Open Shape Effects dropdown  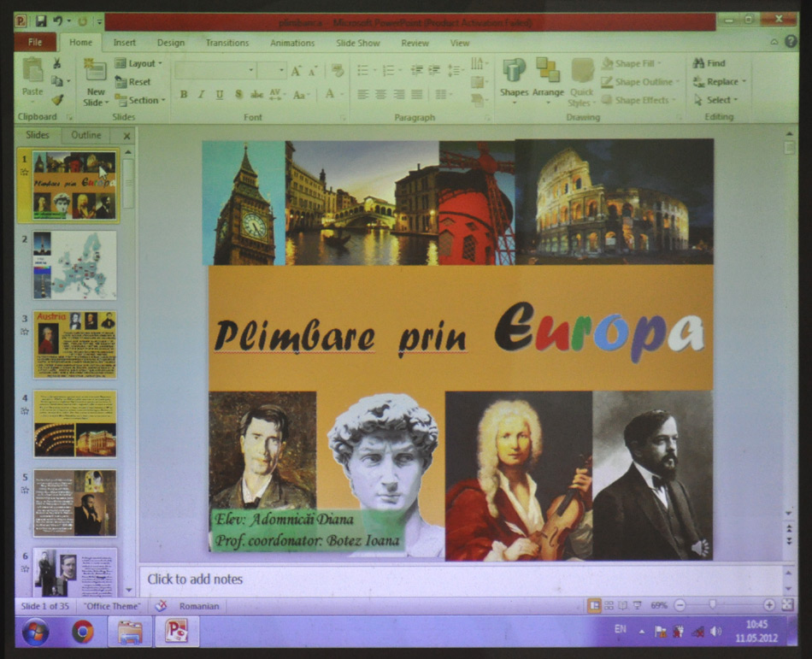click(638, 100)
